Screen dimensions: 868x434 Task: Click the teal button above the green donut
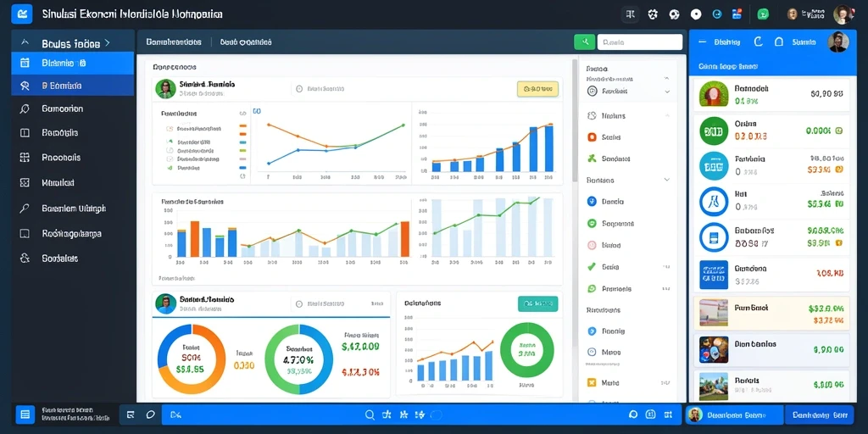pos(537,303)
